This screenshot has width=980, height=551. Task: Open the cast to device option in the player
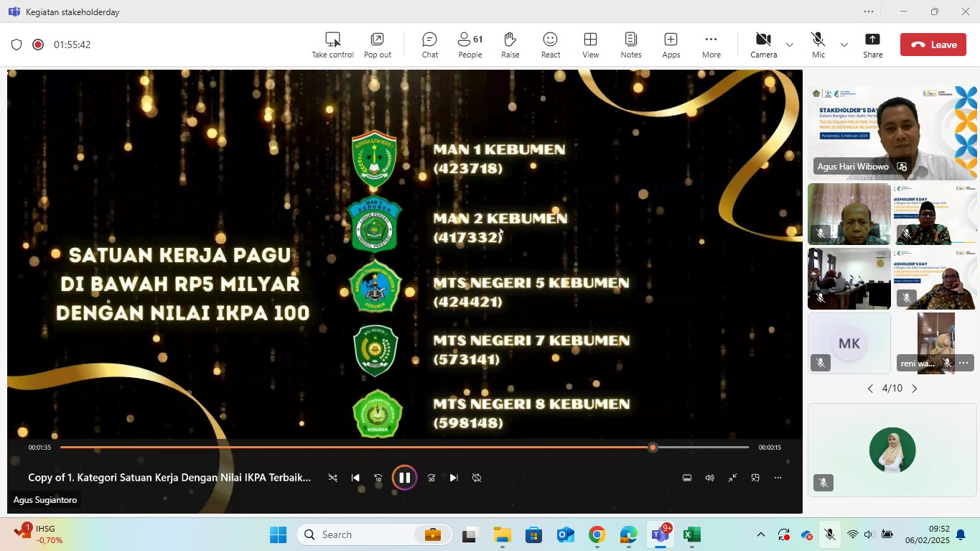(x=755, y=478)
